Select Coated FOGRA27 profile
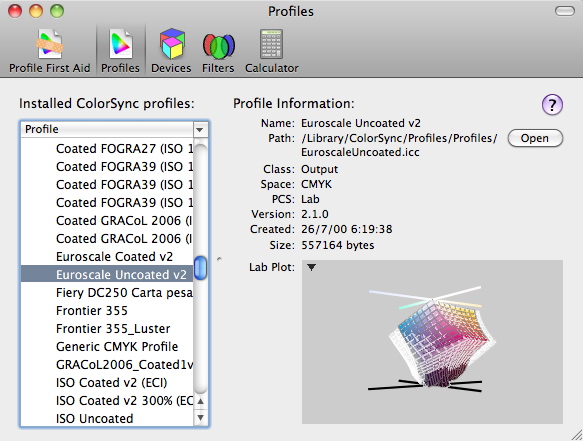 107,148
